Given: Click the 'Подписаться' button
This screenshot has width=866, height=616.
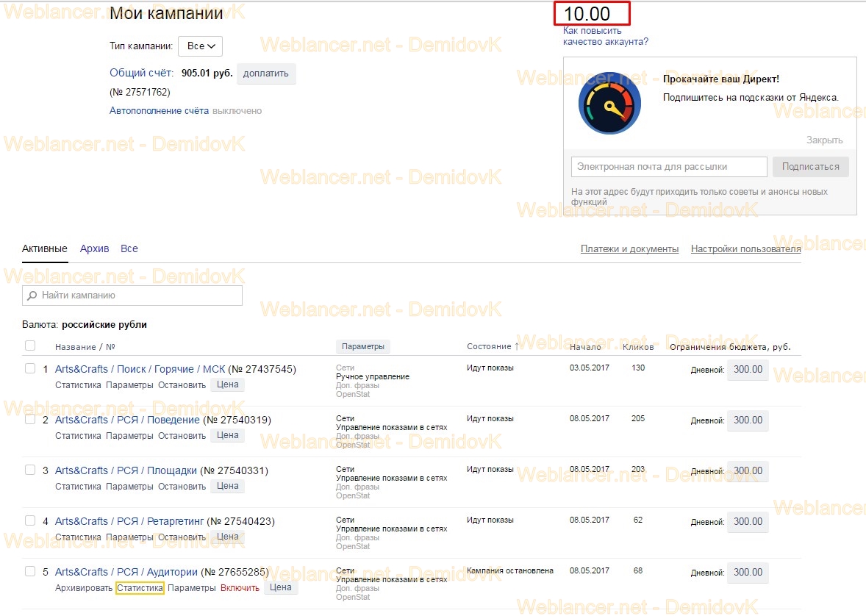Looking at the screenshot, I should pos(810,167).
